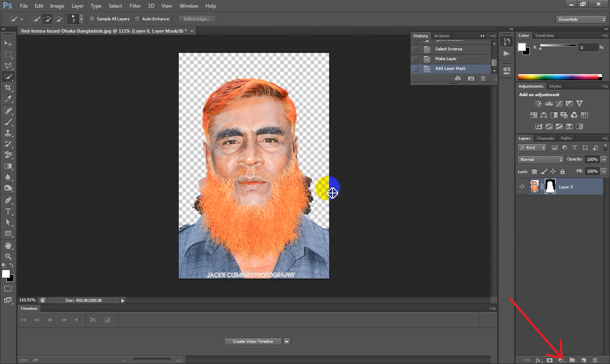
Task: Click the delete layer trash icon
Action: click(595, 360)
